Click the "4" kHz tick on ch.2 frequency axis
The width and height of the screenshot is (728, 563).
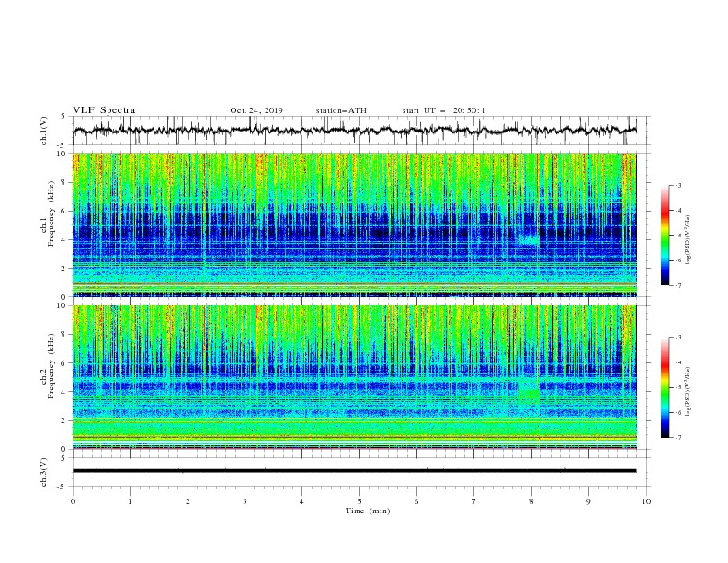(64, 392)
